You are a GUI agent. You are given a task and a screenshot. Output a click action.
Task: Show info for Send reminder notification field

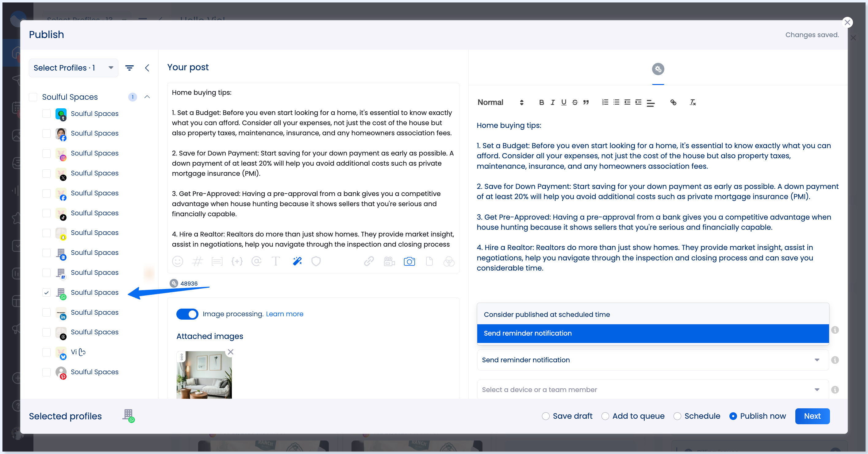(x=835, y=360)
